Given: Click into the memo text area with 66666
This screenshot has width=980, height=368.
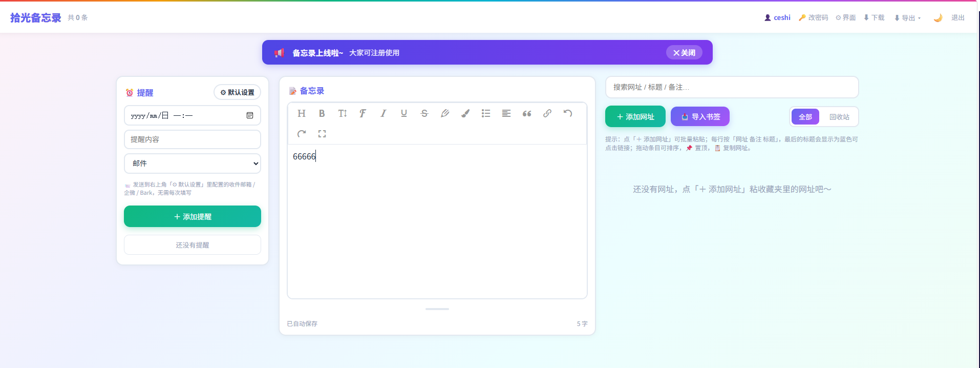Looking at the screenshot, I should point(437,221).
